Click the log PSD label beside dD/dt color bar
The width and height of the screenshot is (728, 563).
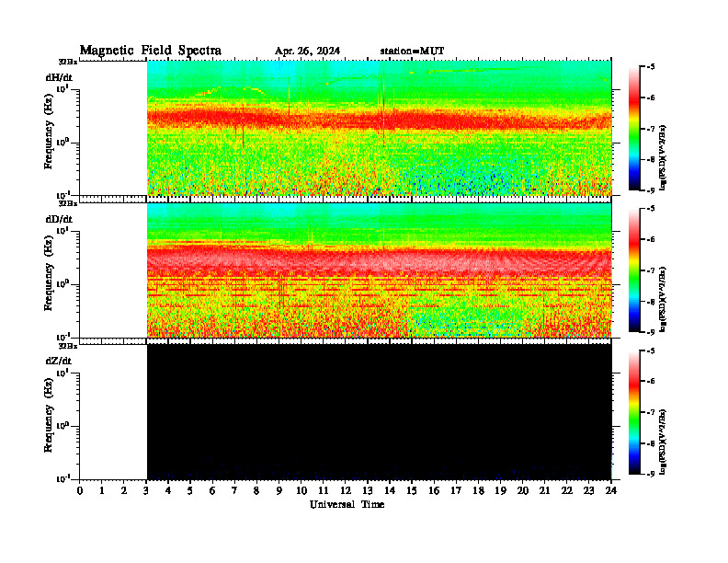663,300
